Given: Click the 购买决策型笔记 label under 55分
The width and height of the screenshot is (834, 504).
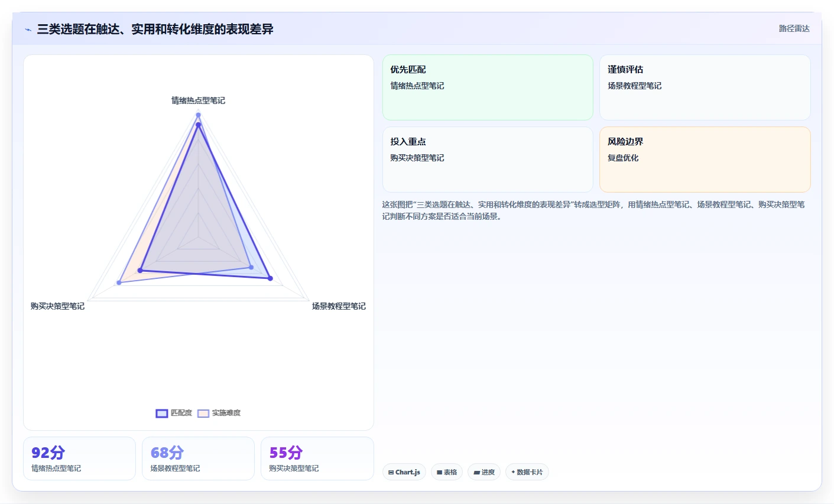Looking at the screenshot, I should click(294, 469).
